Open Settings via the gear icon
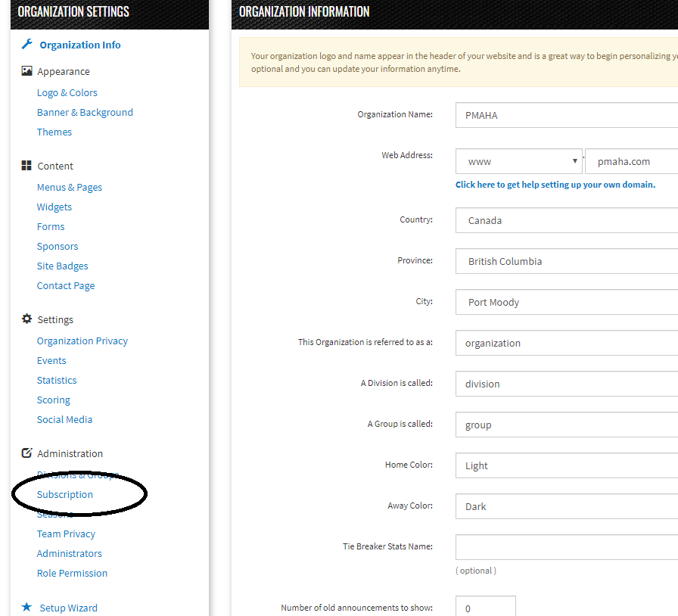678x616 pixels. pos(25,319)
